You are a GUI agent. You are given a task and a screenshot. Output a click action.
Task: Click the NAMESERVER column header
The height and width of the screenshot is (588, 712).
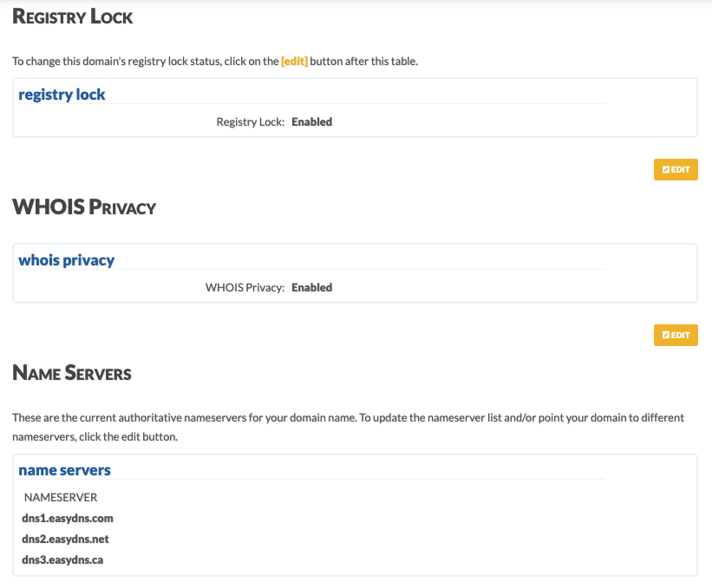click(x=61, y=497)
